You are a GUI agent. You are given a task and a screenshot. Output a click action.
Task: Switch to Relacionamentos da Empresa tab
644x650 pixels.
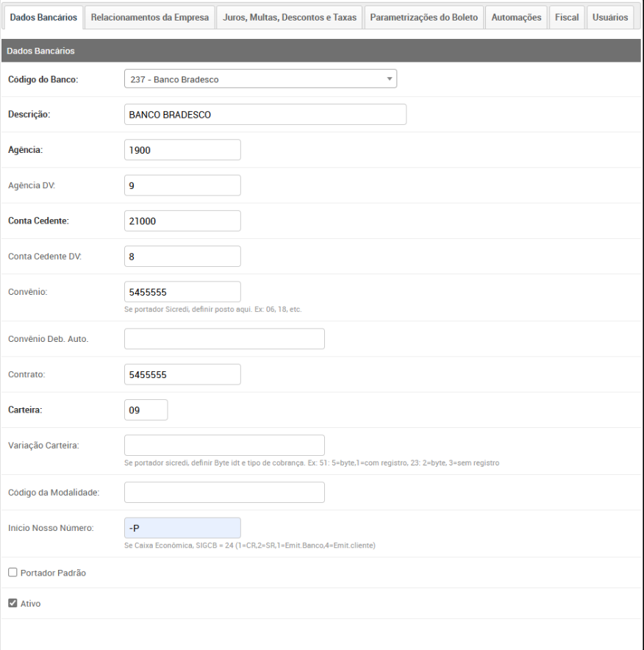(x=151, y=17)
